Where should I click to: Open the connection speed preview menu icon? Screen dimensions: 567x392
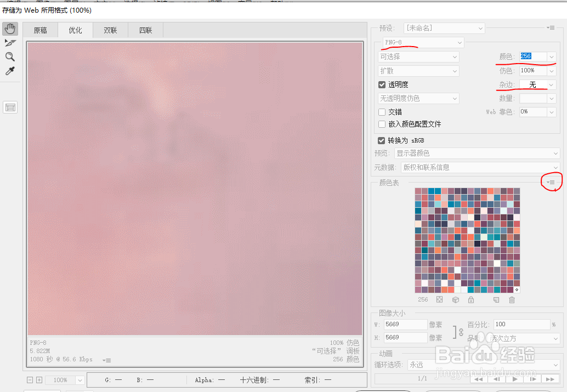tap(106, 360)
